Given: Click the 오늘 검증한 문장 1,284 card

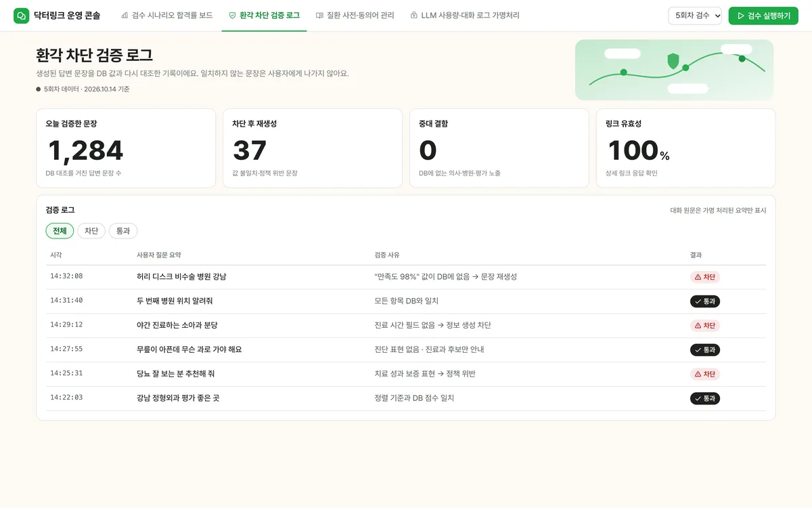Looking at the screenshot, I should 126,148.
